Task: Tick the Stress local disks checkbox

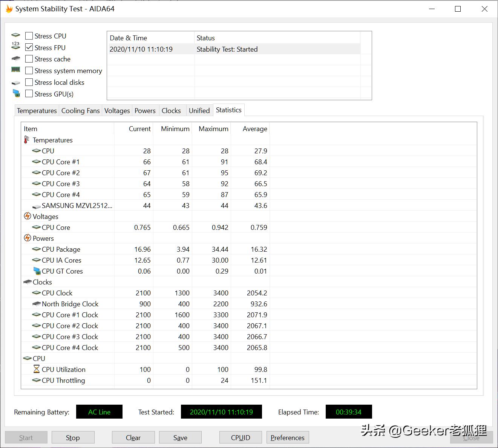Action: click(29, 82)
